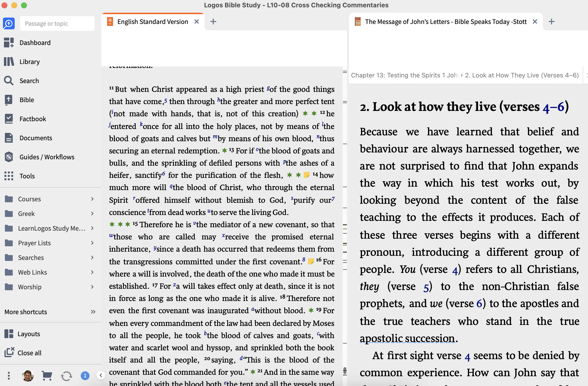The width and height of the screenshot is (588, 386).
Task: Switch to Message of John's Letters tab
Action: (446, 22)
